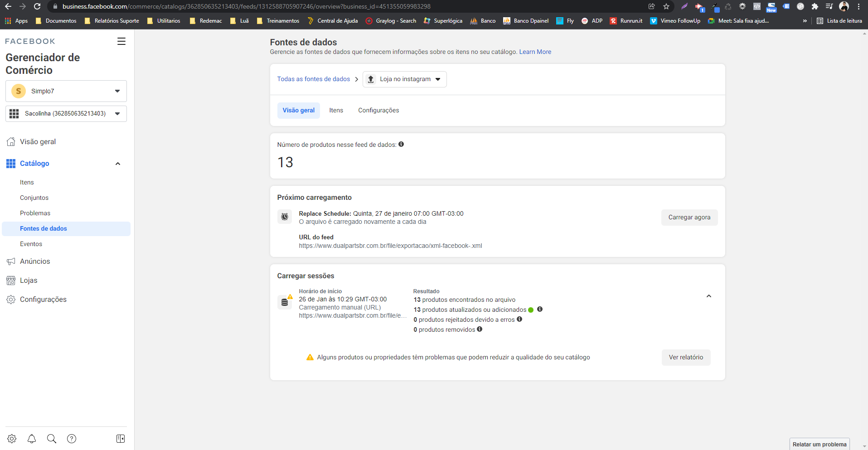Click the green status dot
868x450 pixels.
pos(531,310)
